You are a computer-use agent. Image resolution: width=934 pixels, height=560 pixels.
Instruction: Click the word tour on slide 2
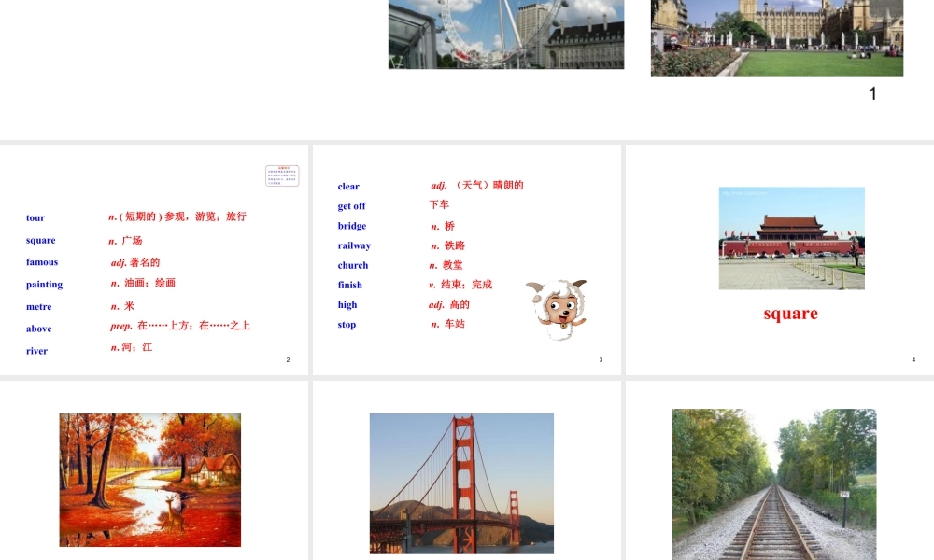coord(35,217)
